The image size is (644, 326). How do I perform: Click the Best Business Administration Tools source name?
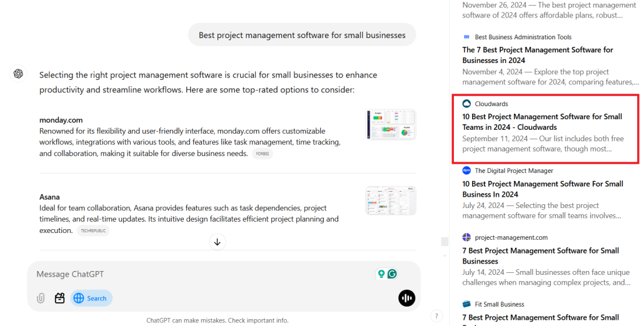523,37
